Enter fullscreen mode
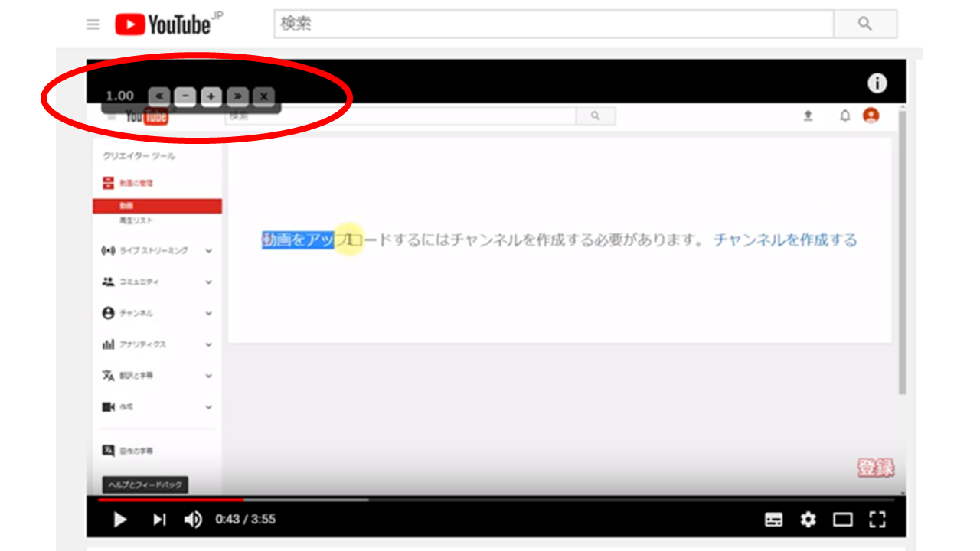This screenshot has height=551, width=980. (x=877, y=520)
